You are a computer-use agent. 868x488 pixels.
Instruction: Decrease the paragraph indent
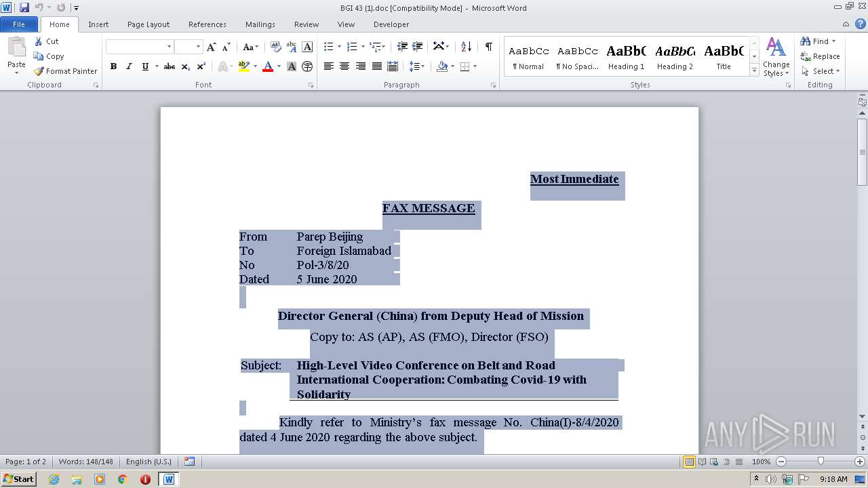pyautogui.click(x=402, y=47)
